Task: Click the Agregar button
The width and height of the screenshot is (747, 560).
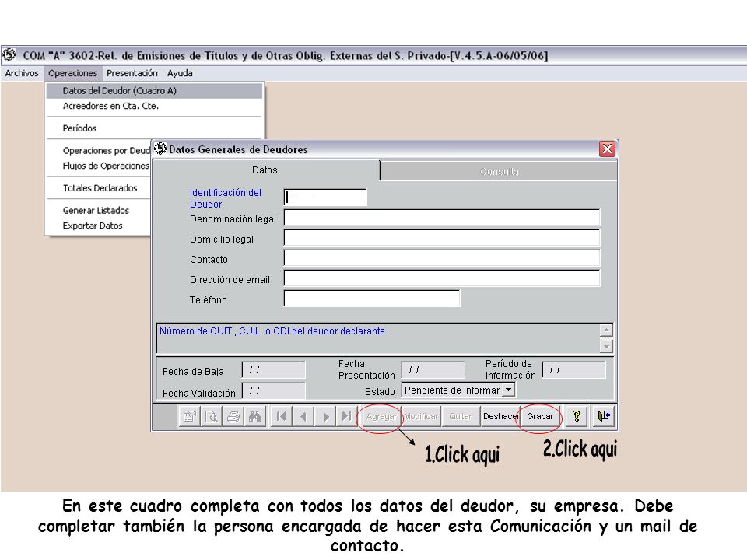Action: tap(381, 417)
